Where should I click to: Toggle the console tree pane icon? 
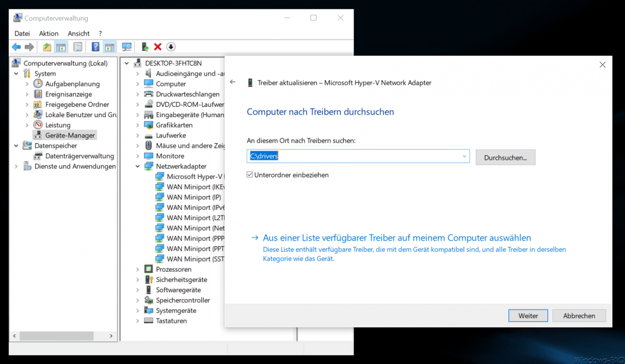(x=61, y=46)
